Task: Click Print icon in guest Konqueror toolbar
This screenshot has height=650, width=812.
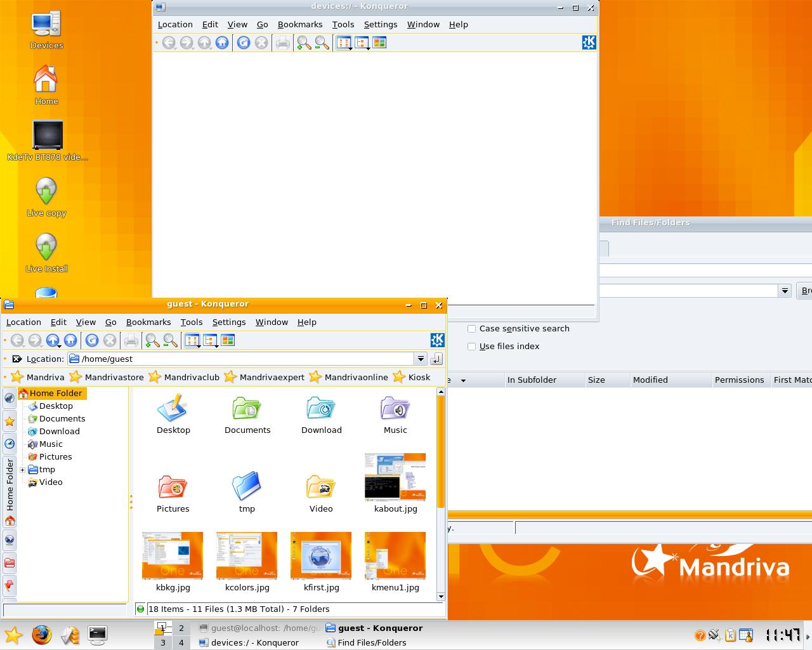Action: coord(131,340)
